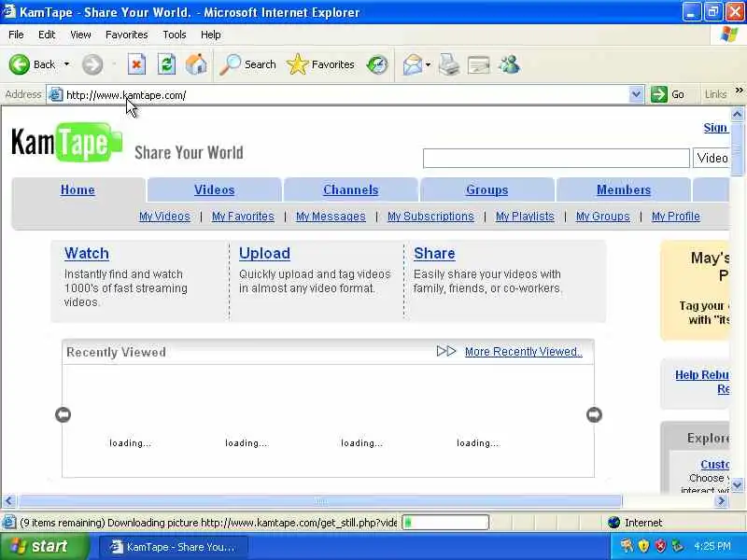Open My Profile link
Screen dimensions: 747x560
pos(676,217)
